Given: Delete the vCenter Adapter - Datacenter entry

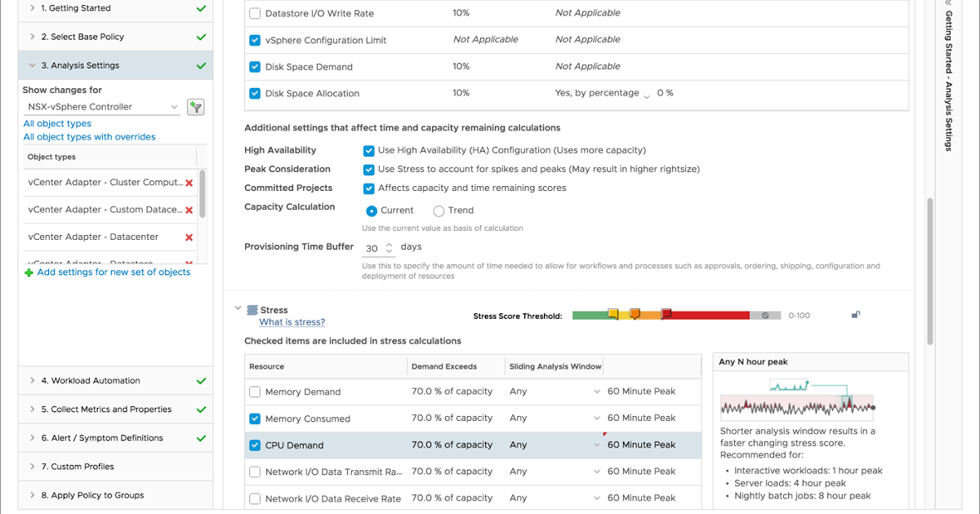Looking at the screenshot, I should point(189,237).
